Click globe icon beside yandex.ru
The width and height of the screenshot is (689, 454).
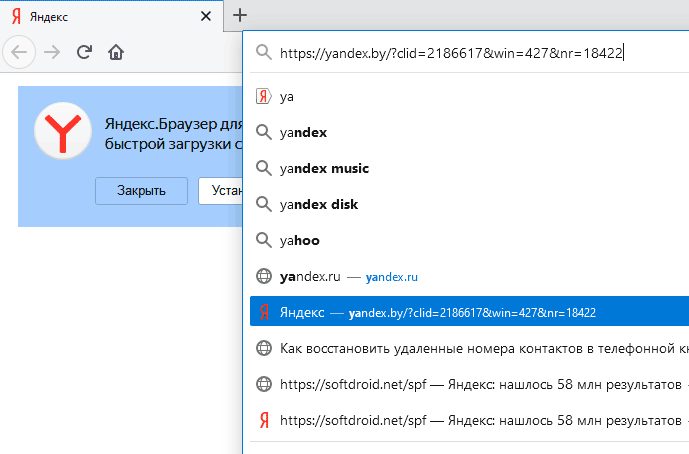pos(264,276)
